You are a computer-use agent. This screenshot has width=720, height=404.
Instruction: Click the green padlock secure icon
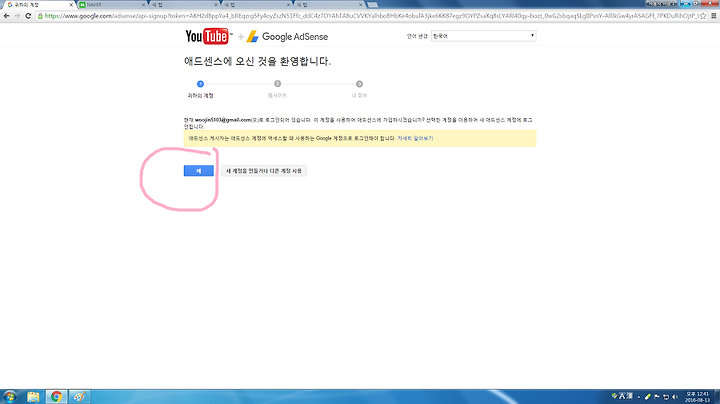(40, 16)
